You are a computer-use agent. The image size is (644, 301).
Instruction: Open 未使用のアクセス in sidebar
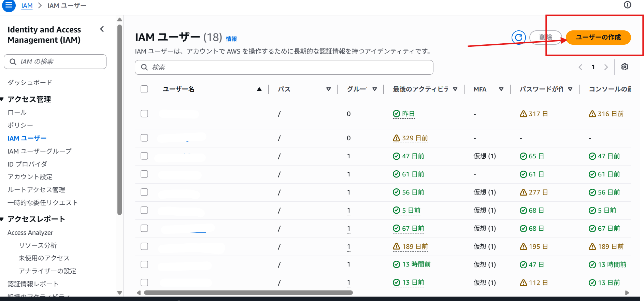tap(44, 258)
